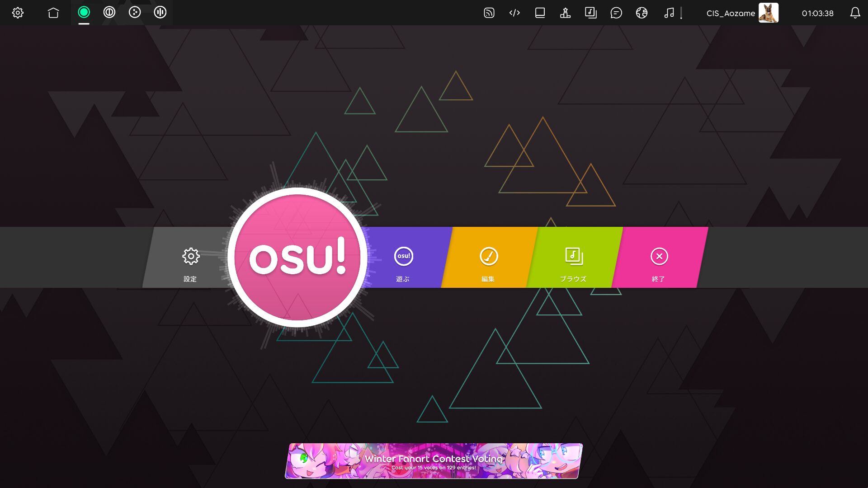Screen dimensions: 868x488
Task: Open the rankings podium icon
Action: coord(565,13)
